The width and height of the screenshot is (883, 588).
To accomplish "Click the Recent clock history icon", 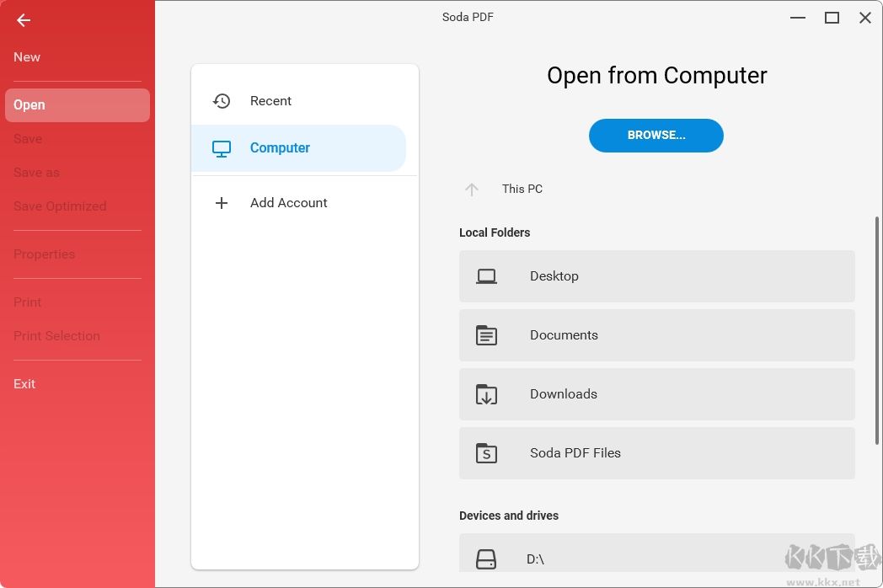I will click(x=222, y=101).
